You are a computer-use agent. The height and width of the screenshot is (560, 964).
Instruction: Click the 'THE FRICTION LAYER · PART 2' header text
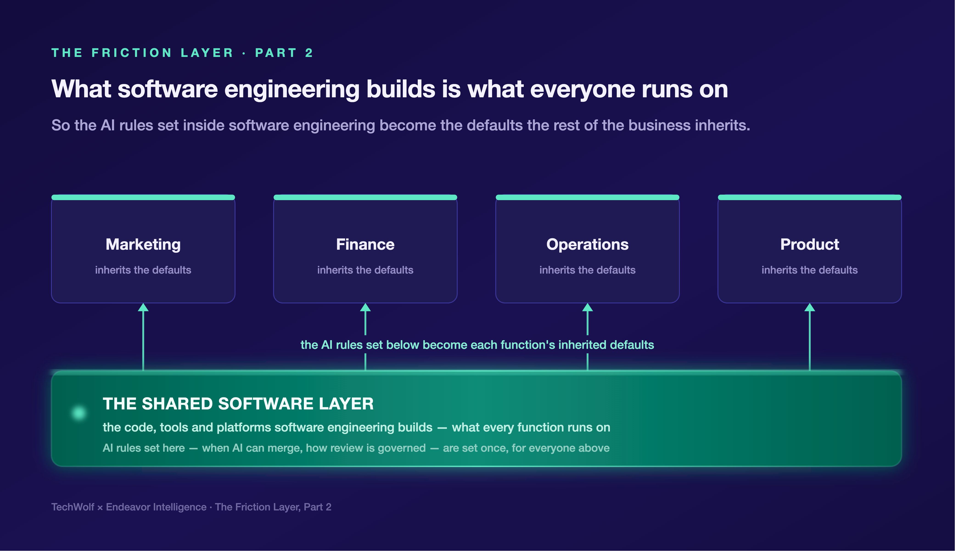pyautogui.click(x=182, y=53)
